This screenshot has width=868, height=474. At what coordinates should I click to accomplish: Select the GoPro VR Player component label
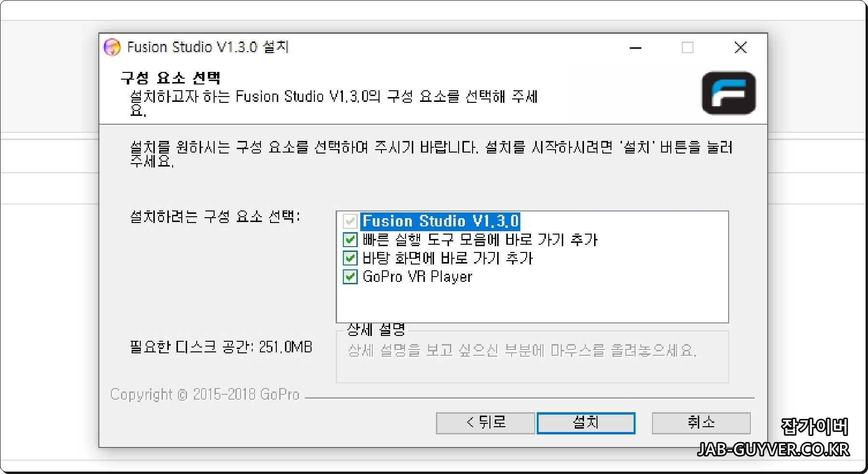[x=417, y=277]
